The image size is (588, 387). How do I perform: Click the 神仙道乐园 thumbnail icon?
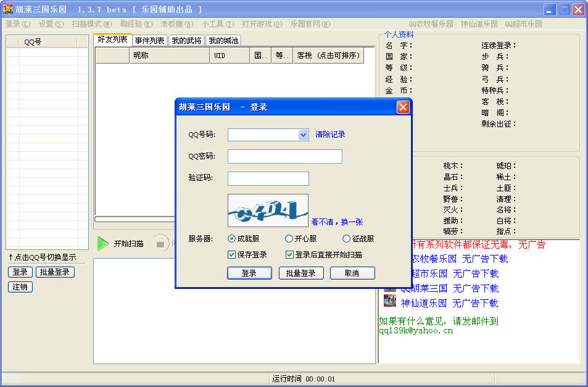(389, 301)
